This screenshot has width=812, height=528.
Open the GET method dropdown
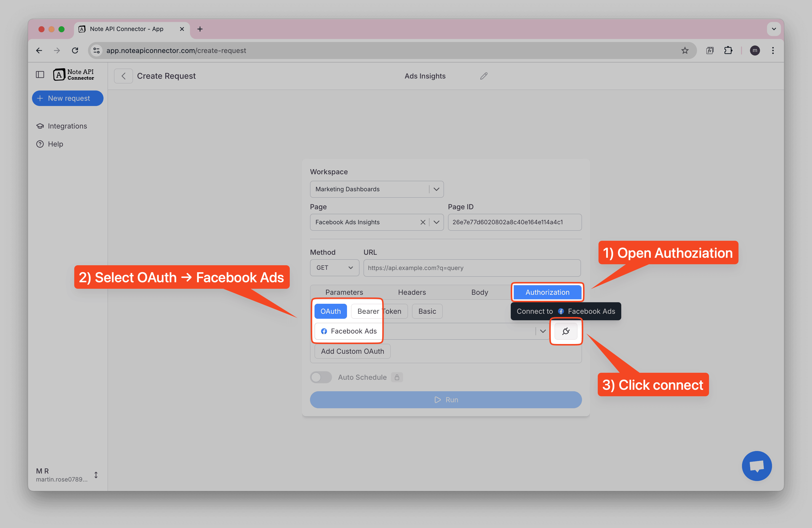(x=334, y=268)
